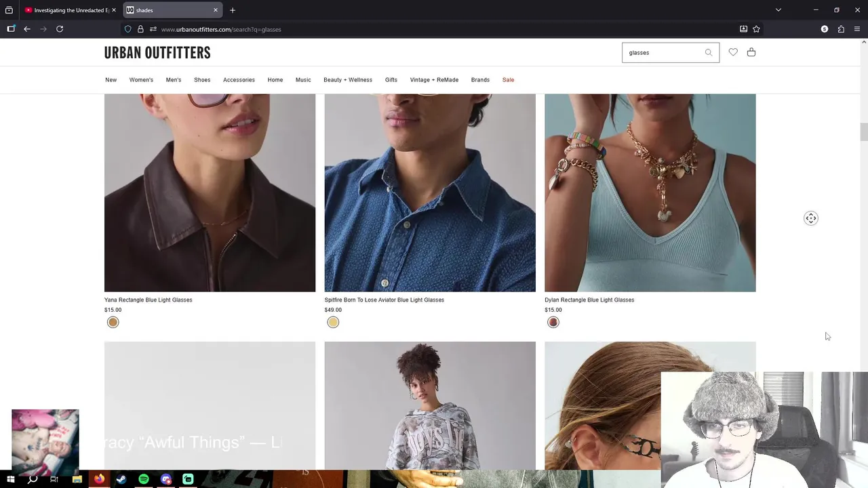Open the Vintage + ReMade menu
868x488 pixels.
434,80
